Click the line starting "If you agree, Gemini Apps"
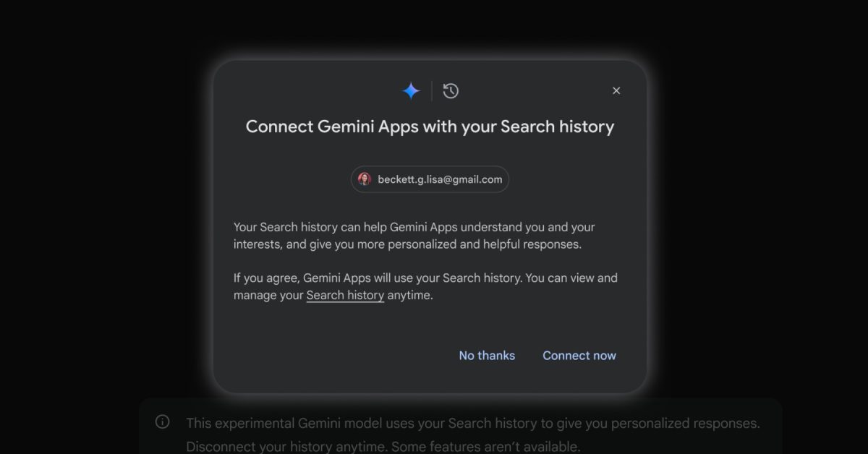 (x=425, y=278)
